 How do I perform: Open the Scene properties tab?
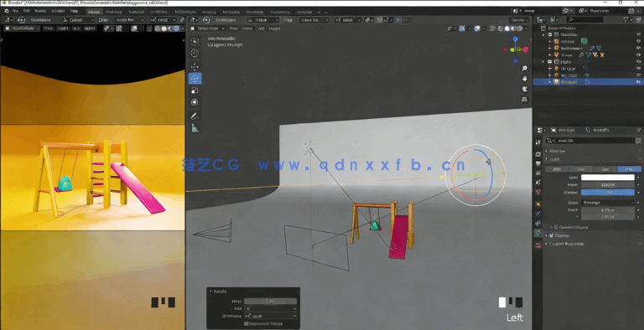click(538, 183)
